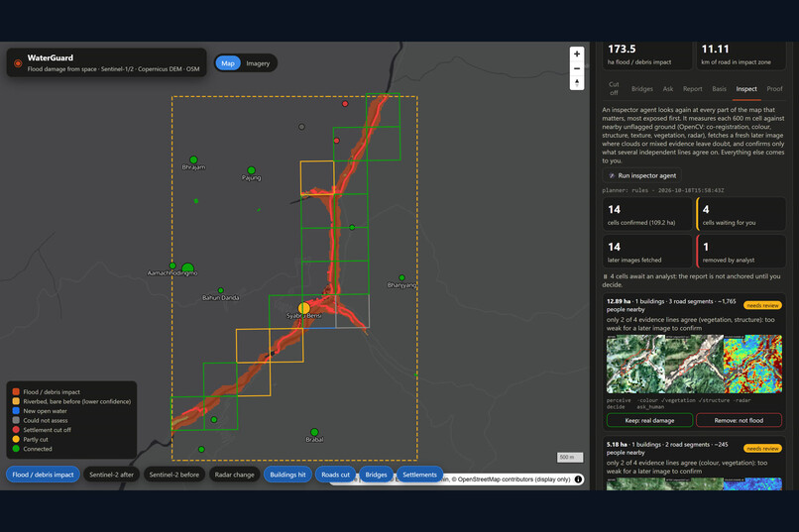The height and width of the screenshot is (532, 799).
Task: Click Settlement cut off legend dot
Action: click(16, 430)
